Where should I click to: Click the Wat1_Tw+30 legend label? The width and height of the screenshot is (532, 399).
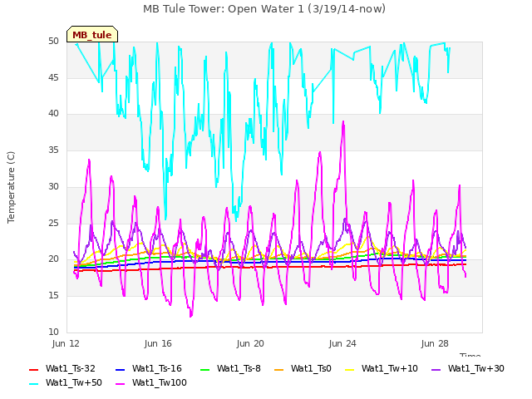tap(476, 368)
